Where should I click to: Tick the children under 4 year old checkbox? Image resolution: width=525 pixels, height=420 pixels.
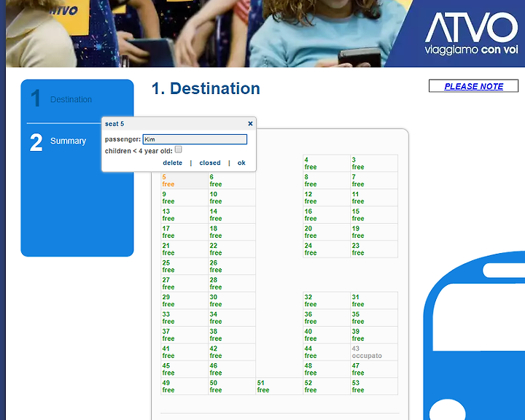click(179, 149)
